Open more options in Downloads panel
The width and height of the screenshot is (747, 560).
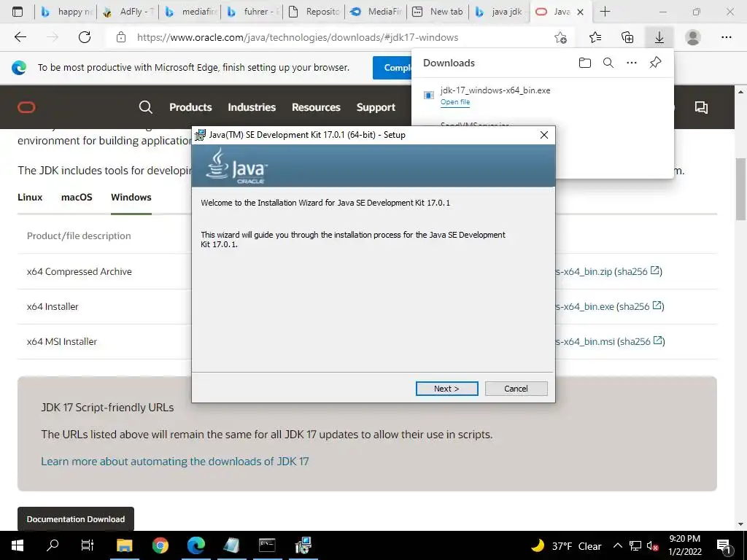click(632, 63)
